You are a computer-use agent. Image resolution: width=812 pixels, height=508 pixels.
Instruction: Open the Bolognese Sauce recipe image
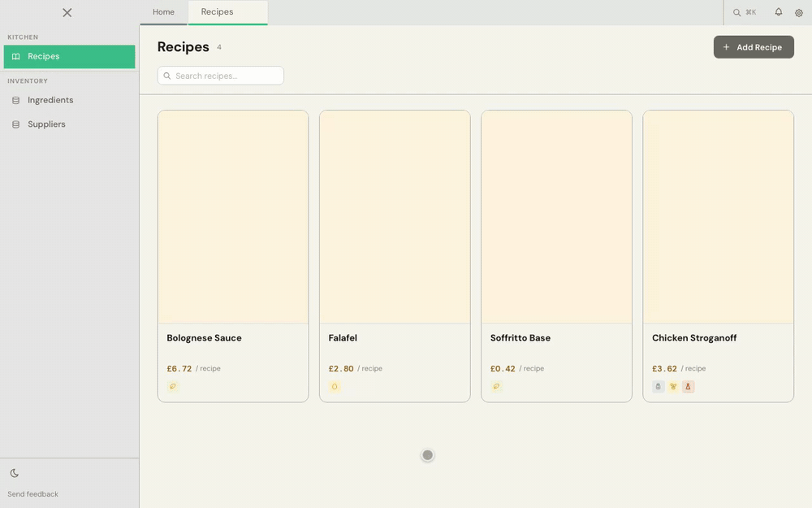click(x=233, y=217)
